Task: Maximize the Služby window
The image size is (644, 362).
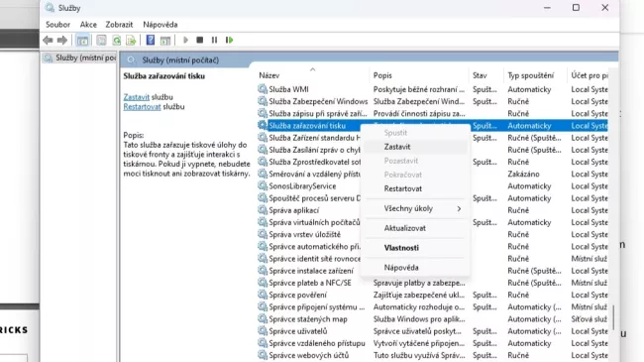Action: 576,8
